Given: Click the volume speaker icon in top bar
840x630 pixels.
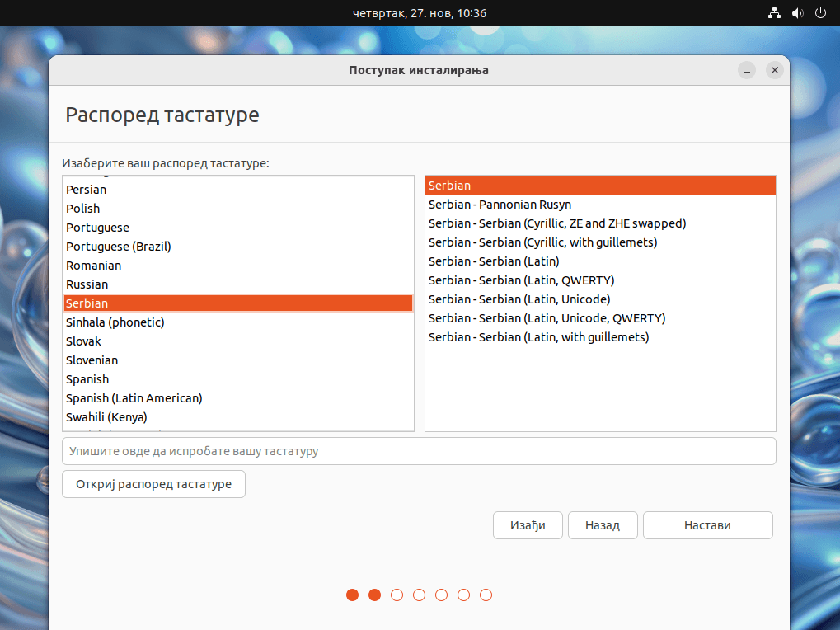Looking at the screenshot, I should point(798,13).
